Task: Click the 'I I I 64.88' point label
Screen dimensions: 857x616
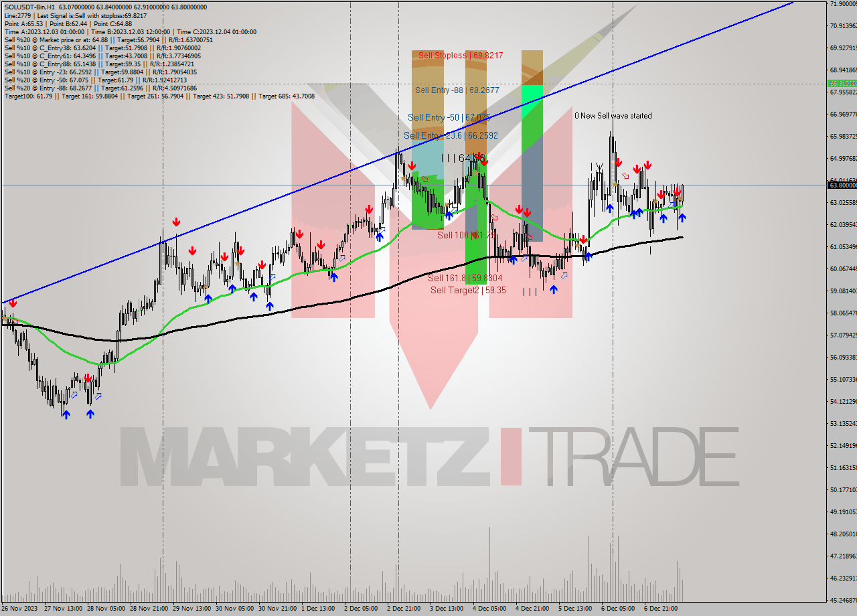Action: pyautogui.click(x=463, y=158)
